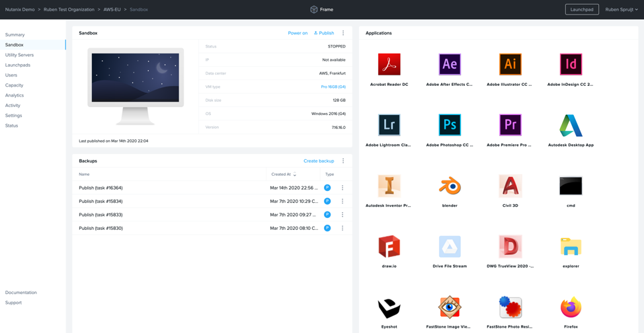
Task: Open the Acrobat Reader DC application icon
Action: click(x=389, y=65)
